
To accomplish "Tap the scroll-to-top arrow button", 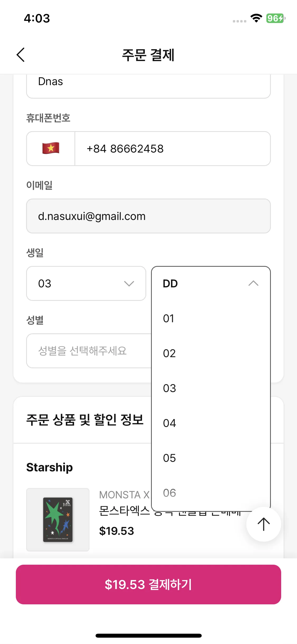I will click(263, 524).
